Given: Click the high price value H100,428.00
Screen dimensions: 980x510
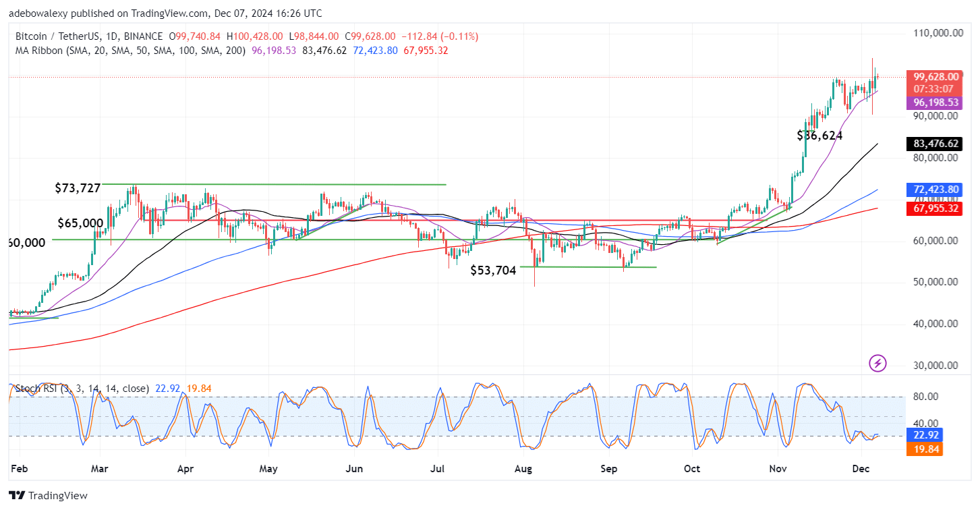Looking at the screenshot, I should coord(254,36).
